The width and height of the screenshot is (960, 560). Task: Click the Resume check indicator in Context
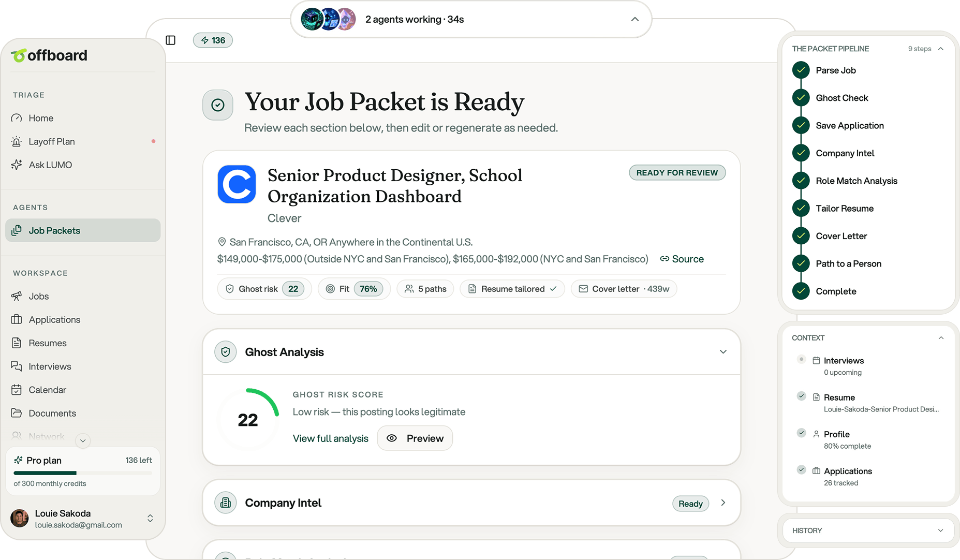coord(801,396)
